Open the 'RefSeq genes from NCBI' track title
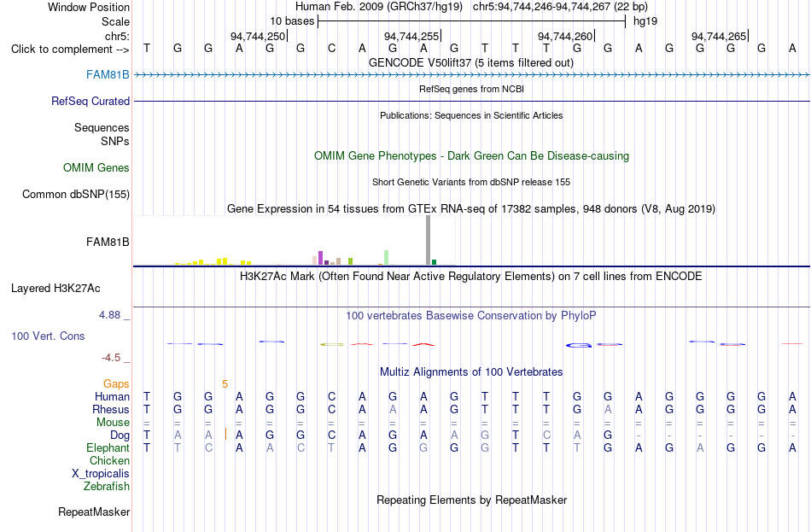This screenshot has width=811, height=532. [471, 89]
